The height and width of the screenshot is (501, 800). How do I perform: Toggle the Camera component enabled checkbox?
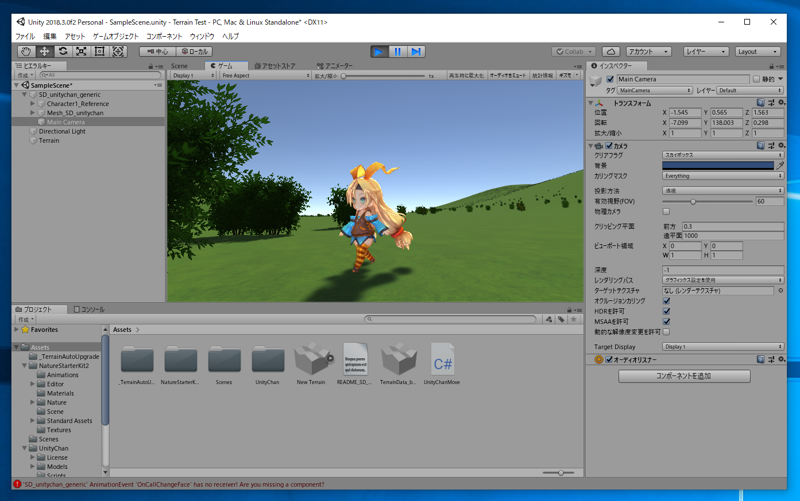pos(609,146)
